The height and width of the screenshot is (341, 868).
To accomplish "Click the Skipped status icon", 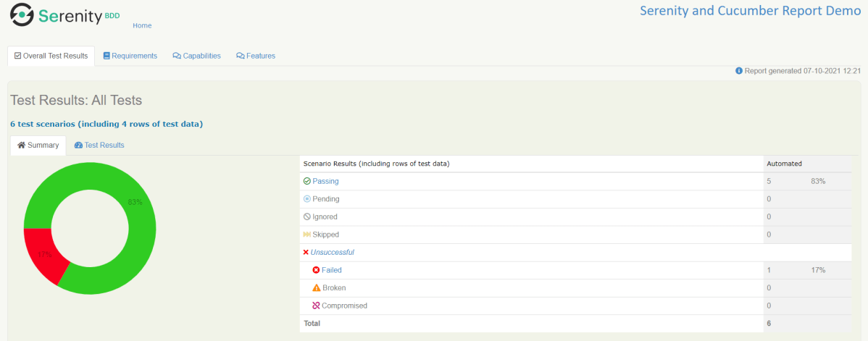I will [307, 235].
